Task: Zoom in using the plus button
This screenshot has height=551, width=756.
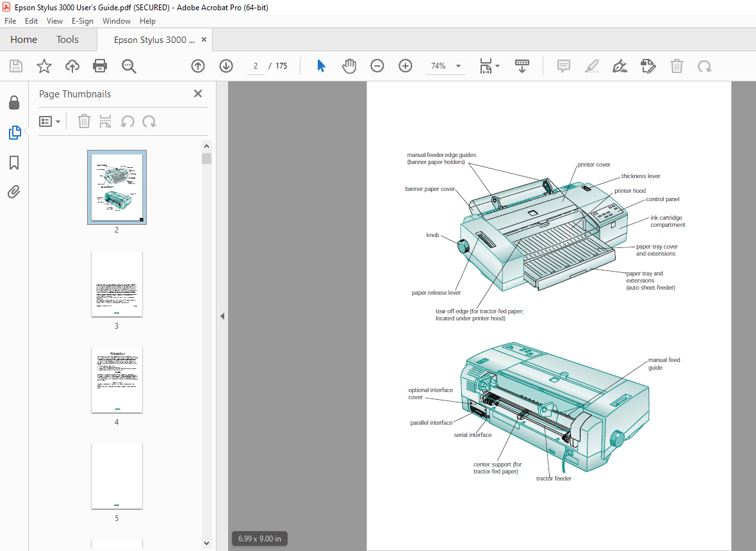Action: [405, 66]
